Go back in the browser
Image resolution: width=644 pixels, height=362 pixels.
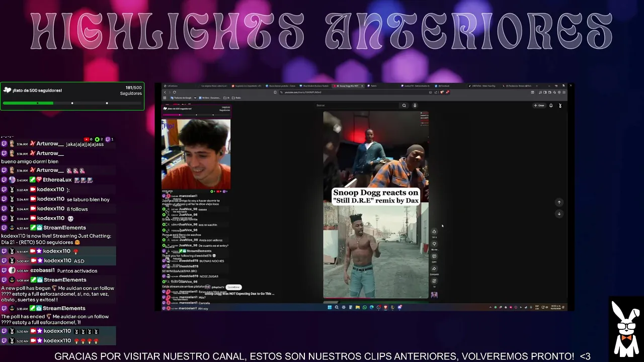[165, 92]
